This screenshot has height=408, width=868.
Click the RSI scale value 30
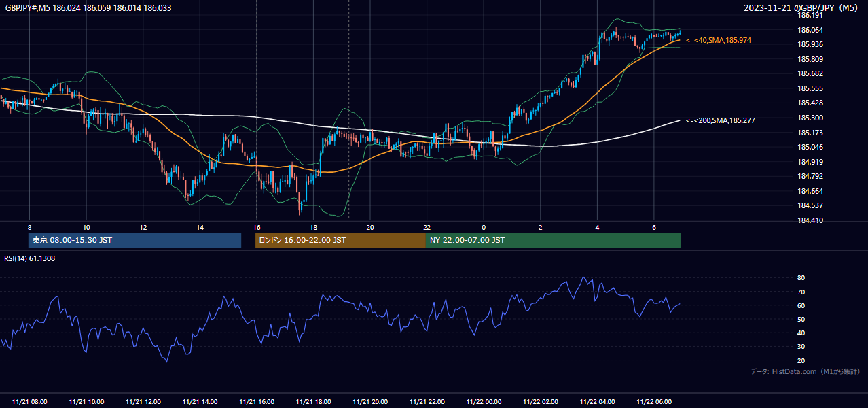801,347
